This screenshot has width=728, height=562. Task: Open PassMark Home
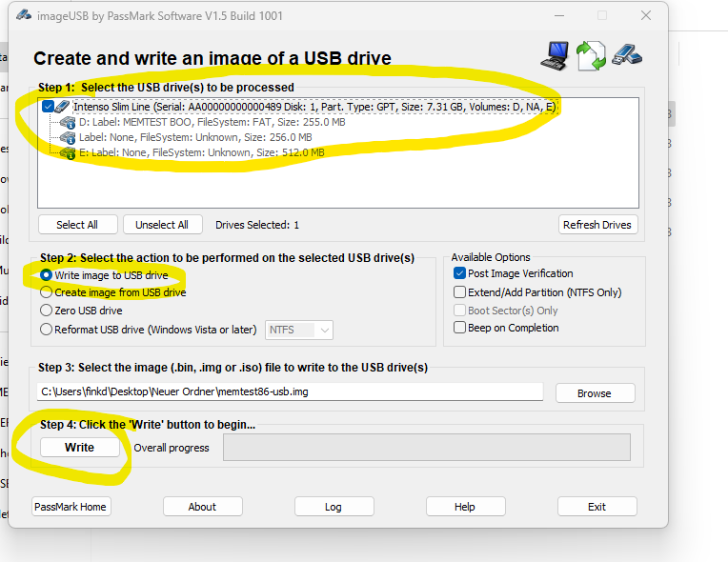coord(71,507)
